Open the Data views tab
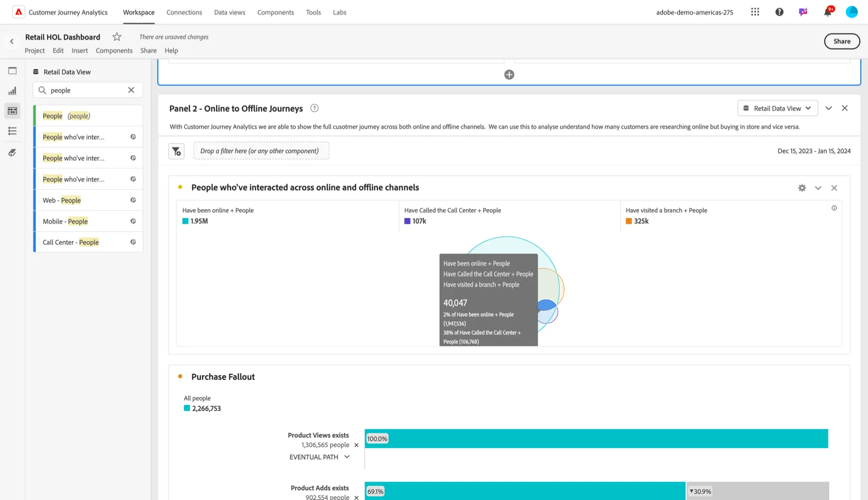Image resolution: width=868 pixels, height=500 pixels. pyautogui.click(x=230, y=12)
